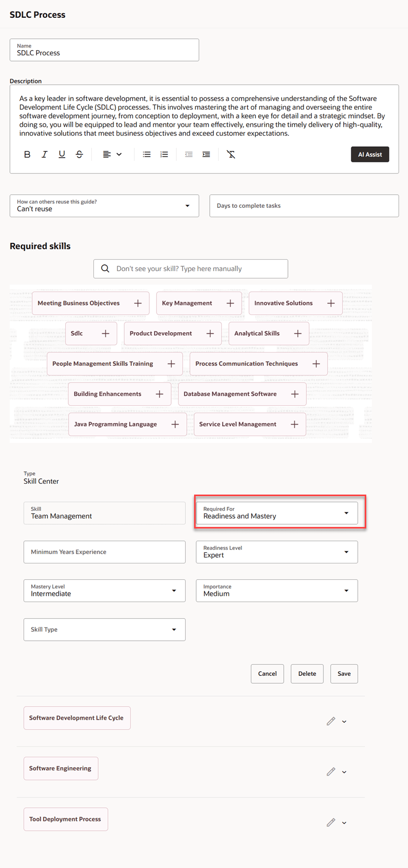Increase indent of description text
The height and width of the screenshot is (868, 408).
[x=206, y=155]
